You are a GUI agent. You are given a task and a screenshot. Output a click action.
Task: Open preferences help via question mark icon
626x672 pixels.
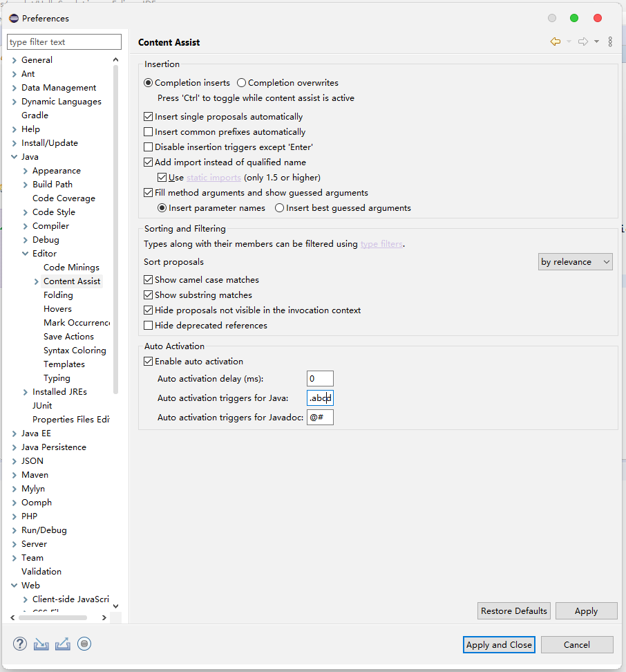(x=19, y=644)
